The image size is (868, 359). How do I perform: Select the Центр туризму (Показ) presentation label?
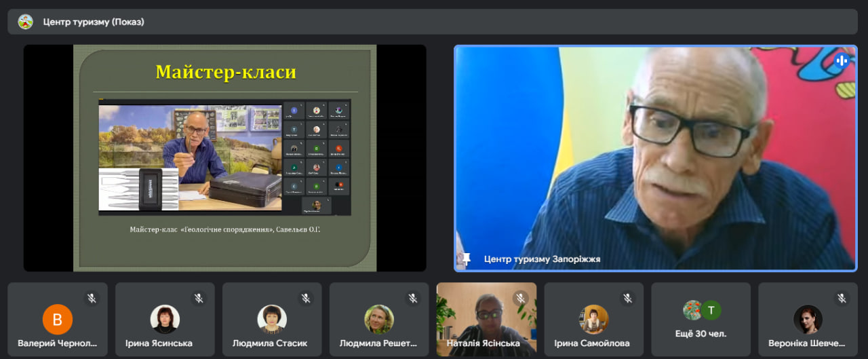pos(94,22)
